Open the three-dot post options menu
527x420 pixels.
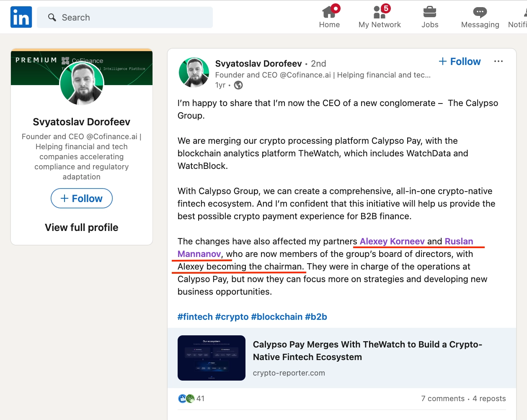click(x=498, y=62)
